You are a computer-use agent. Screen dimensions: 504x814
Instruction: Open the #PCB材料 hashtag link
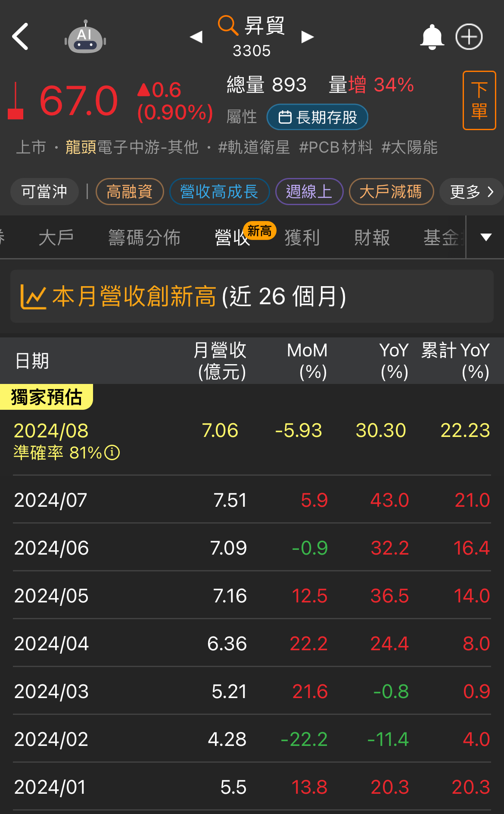(336, 147)
